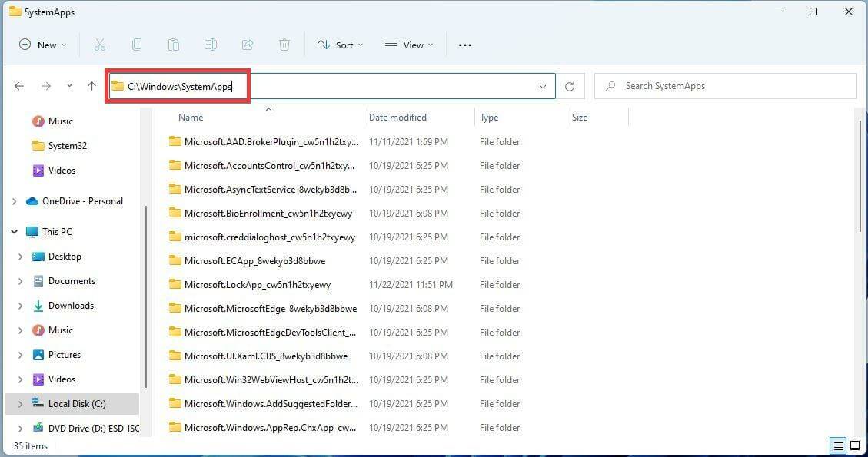This screenshot has width=868, height=457.
Task: Open the Sort dropdown
Action: (x=340, y=45)
